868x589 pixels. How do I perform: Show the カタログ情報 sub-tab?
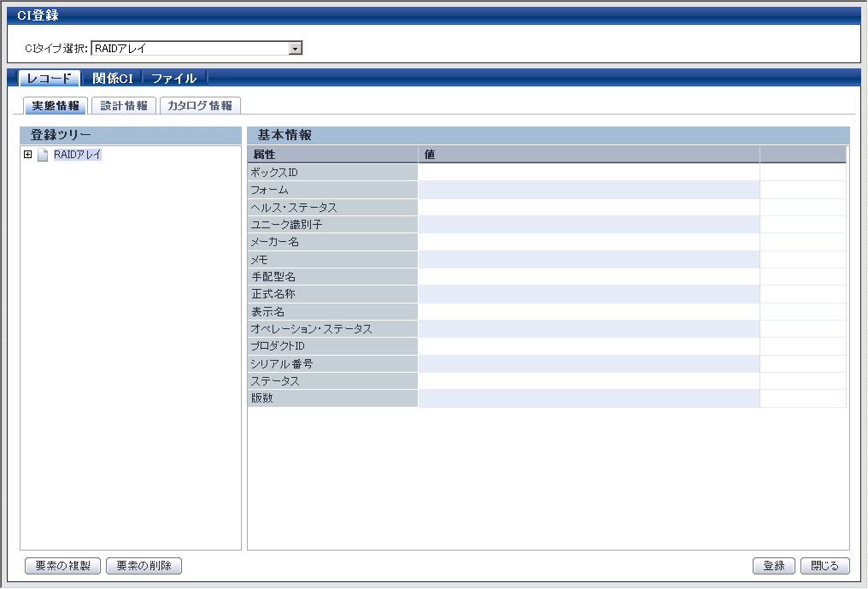click(200, 106)
